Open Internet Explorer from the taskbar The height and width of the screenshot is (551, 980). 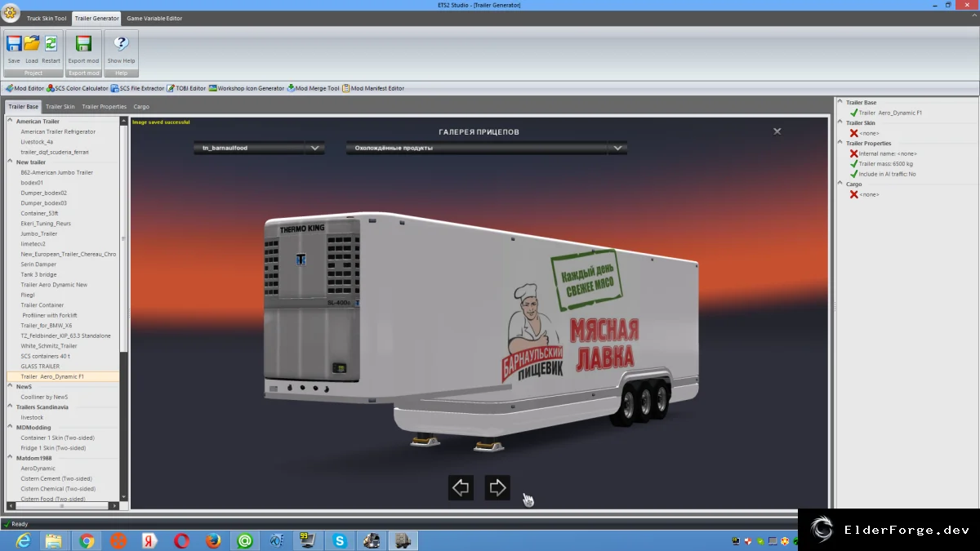(x=23, y=540)
